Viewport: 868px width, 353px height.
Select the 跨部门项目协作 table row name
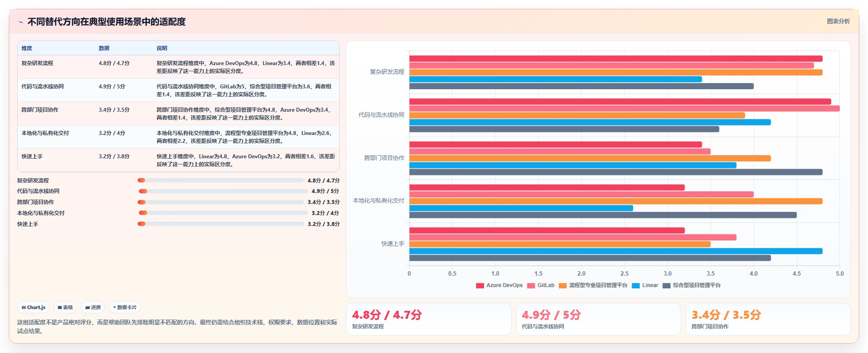40,110
